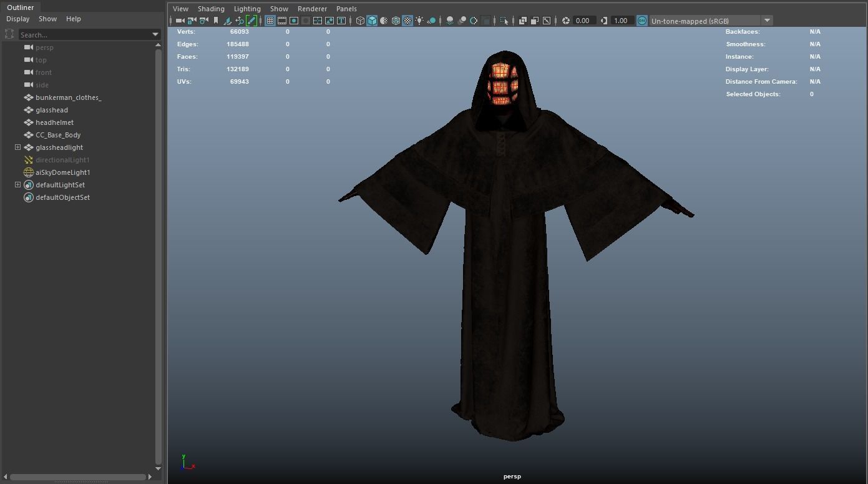
Task: Expand the glassheadlight node
Action: click(x=17, y=147)
